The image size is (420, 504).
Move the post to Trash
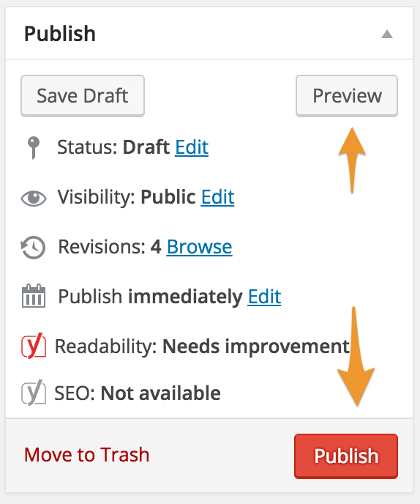(x=86, y=455)
